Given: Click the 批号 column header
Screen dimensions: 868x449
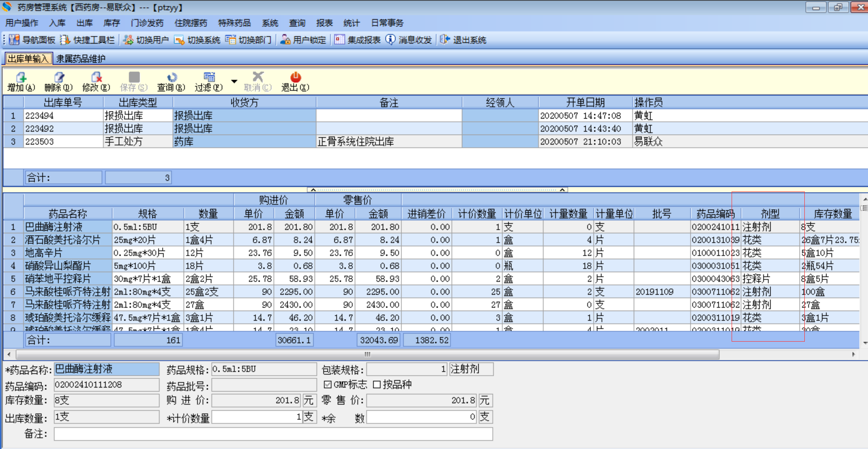Looking at the screenshot, I should [662, 213].
